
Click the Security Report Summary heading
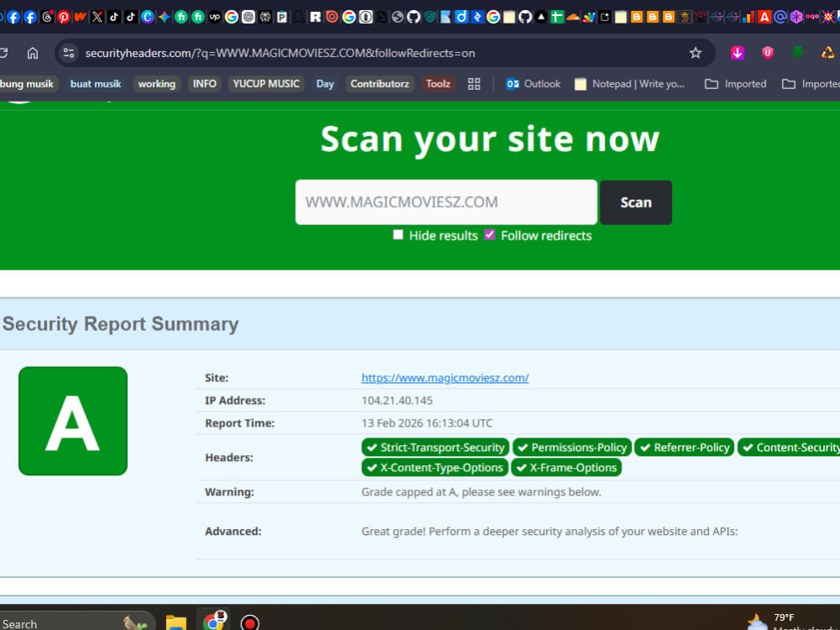[120, 324]
